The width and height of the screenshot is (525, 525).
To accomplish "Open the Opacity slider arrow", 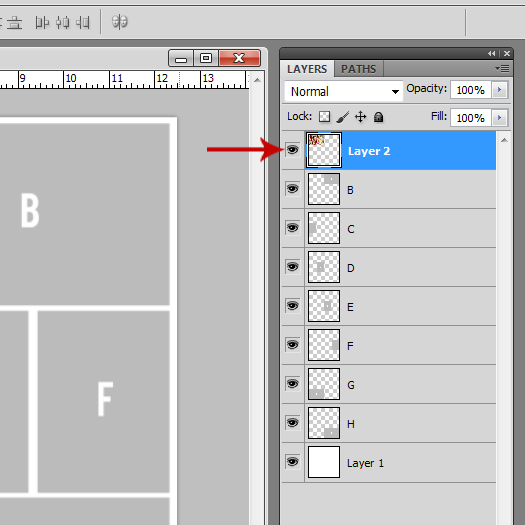I will tap(500, 90).
